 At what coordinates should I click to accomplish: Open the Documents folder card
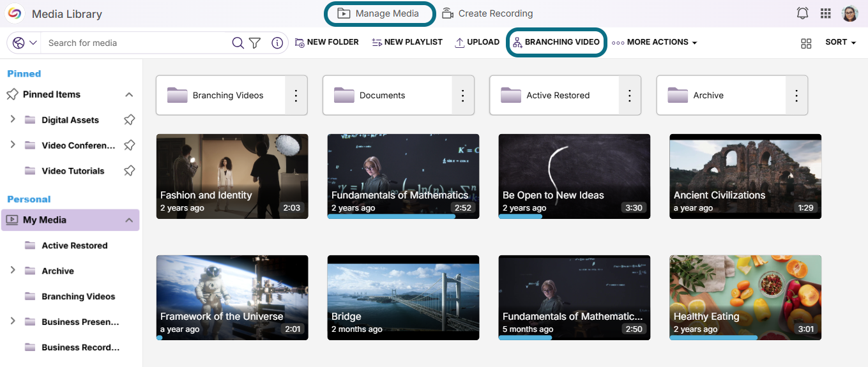pos(388,95)
